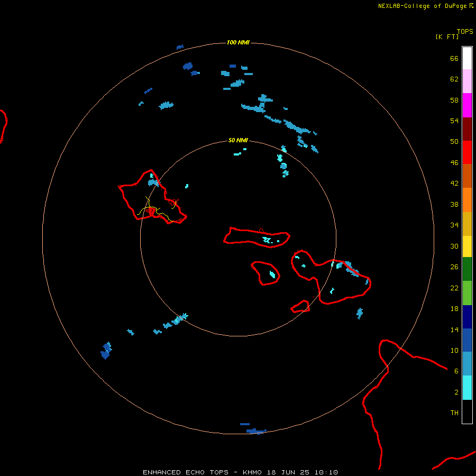Click the 50 NMI range ring label
The image size is (476, 476).
pos(238,140)
